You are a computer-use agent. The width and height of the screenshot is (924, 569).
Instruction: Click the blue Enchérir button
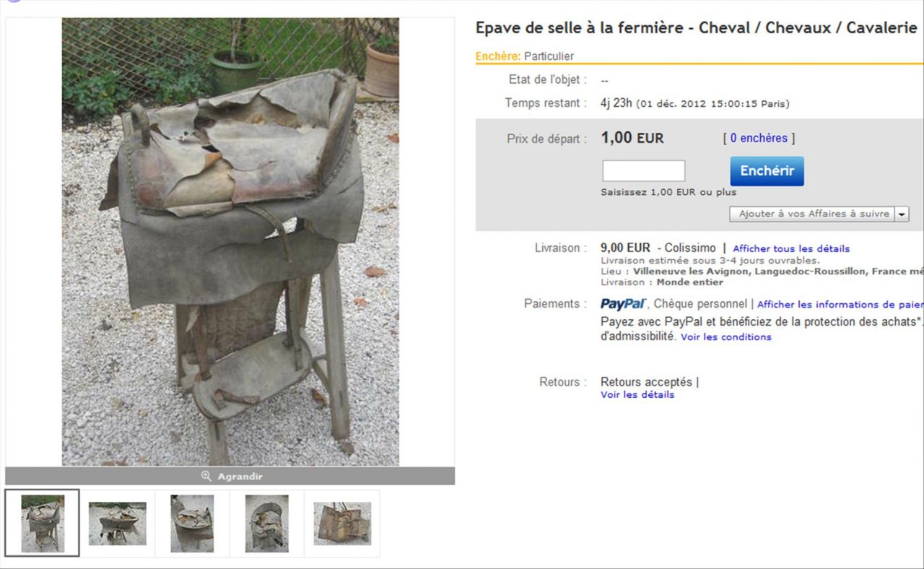click(x=767, y=171)
